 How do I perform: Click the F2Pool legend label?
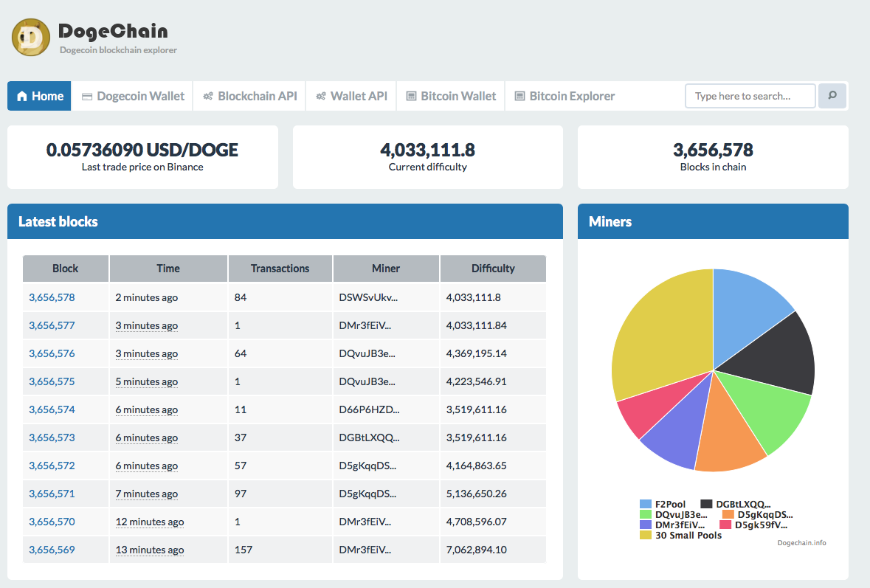coord(670,504)
